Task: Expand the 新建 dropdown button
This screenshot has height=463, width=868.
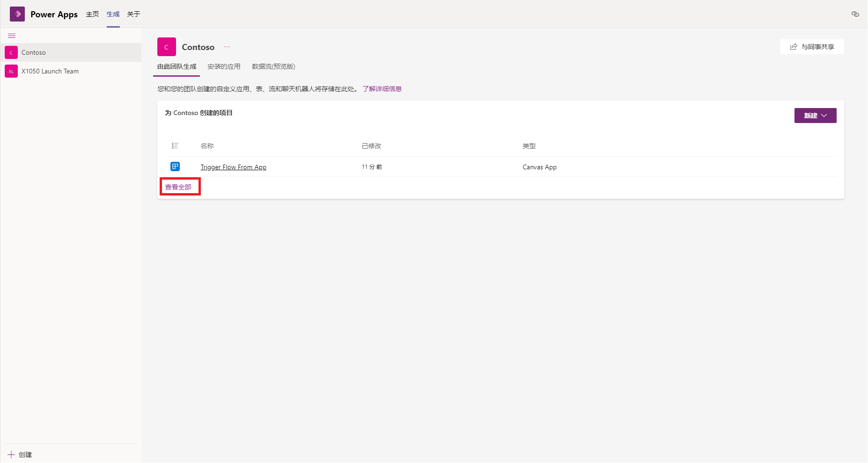Action: pos(815,116)
